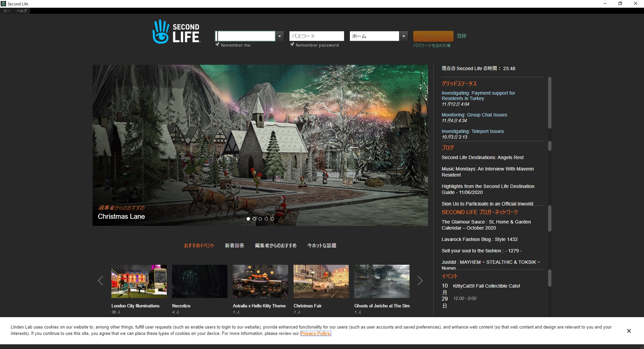Open Ghosts of Jericho at The Sim thumbnail
Viewport: 644px width, 349px height.
[382, 281]
